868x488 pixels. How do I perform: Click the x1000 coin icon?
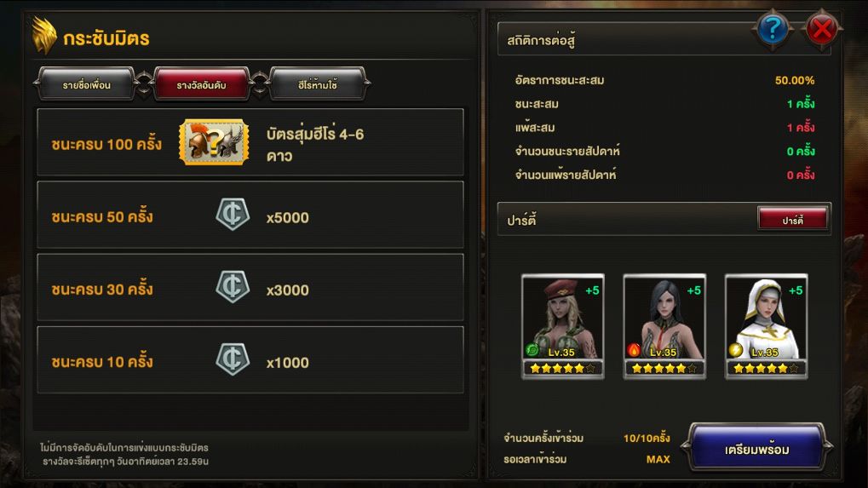(x=233, y=359)
